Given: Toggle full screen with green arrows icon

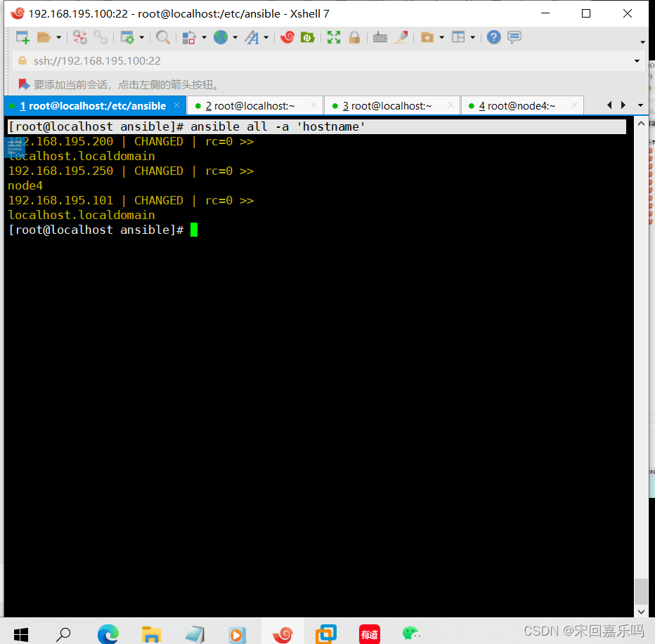Looking at the screenshot, I should [x=334, y=37].
